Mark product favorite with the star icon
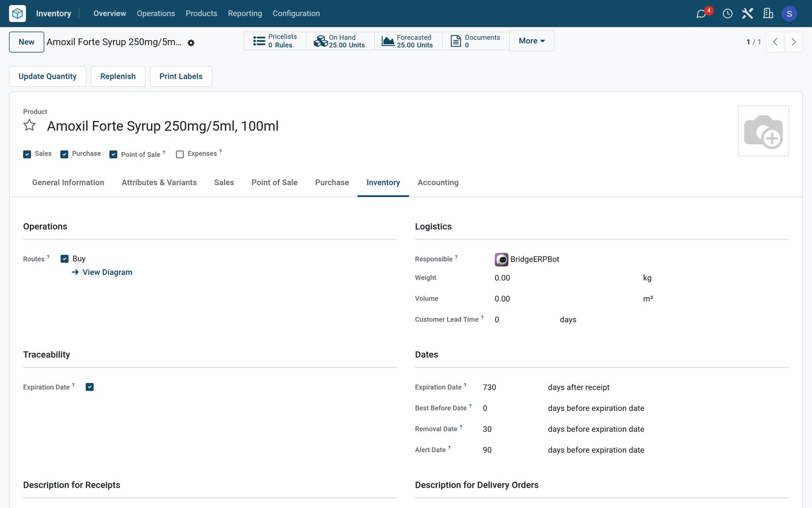This screenshot has width=812, height=508. (x=29, y=125)
